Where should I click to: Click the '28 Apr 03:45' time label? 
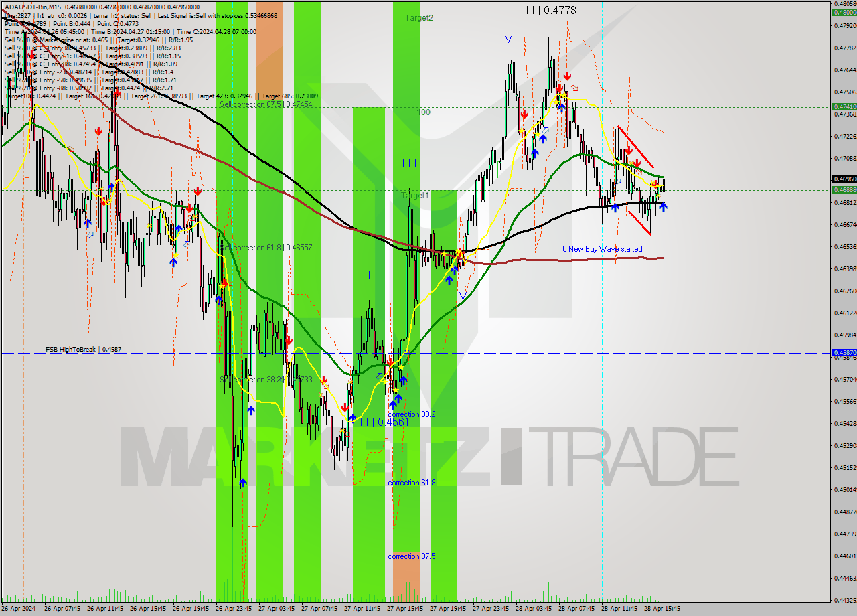pyautogui.click(x=535, y=609)
